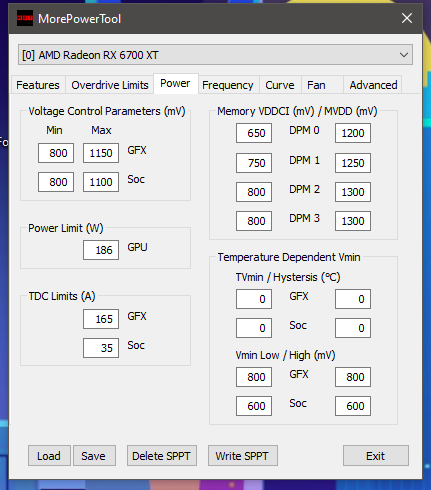Viewport: 431px width, 490px height.
Task: Click the GFX maximum voltage field 1150
Action: pyautogui.click(x=101, y=153)
